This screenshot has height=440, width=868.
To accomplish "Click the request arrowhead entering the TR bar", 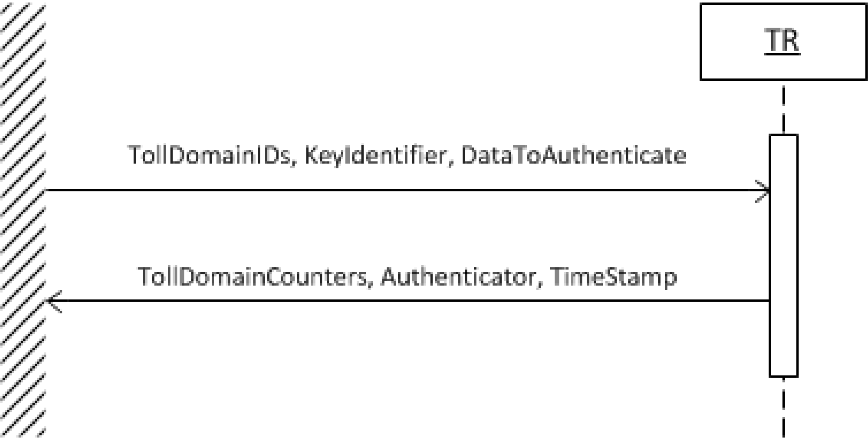I will [x=762, y=191].
